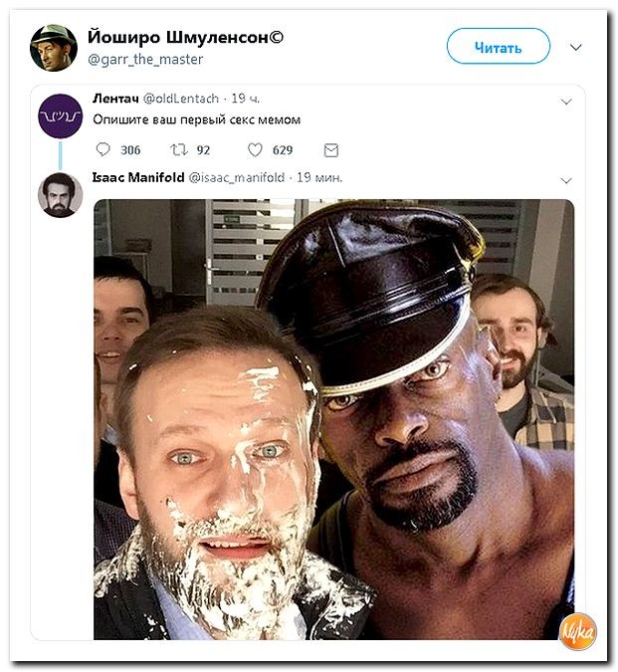Open Isaac Manifold's profile avatar

[x=60, y=194]
